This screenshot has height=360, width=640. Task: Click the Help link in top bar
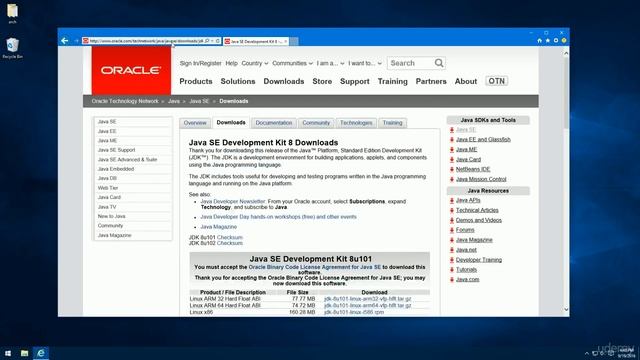[231, 63]
